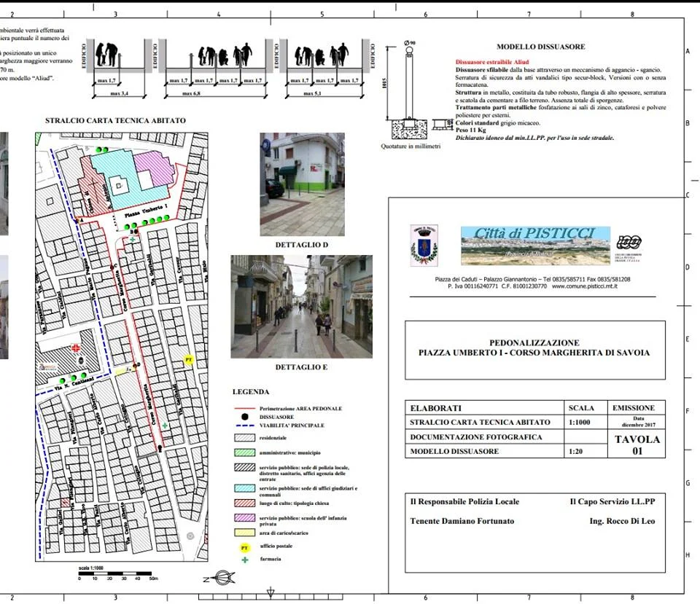Click the MODELLO DISSUASORE row in the table
The width and height of the screenshot is (700, 604).
(484, 452)
